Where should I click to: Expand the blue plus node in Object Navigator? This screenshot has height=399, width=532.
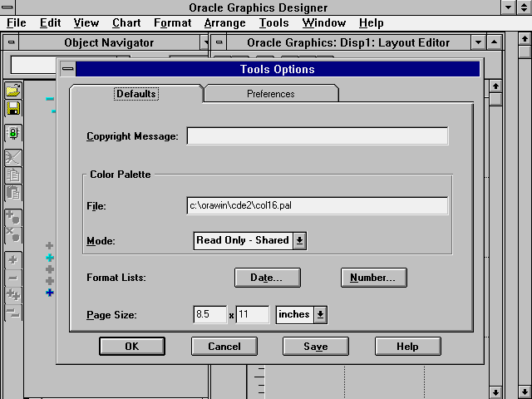pos(50,293)
